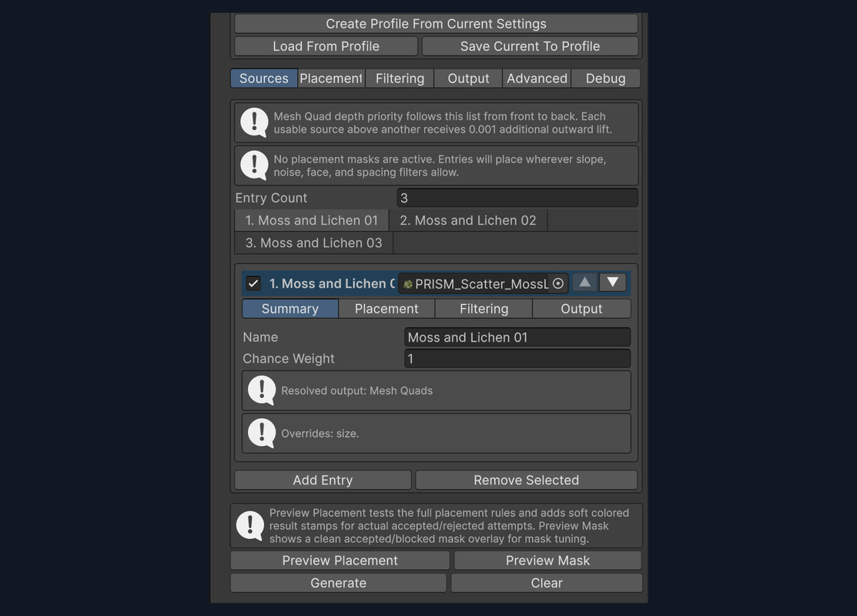Image resolution: width=857 pixels, height=616 pixels.
Task: Click the Name field containing Moss and Lichen 01
Action: 517,337
